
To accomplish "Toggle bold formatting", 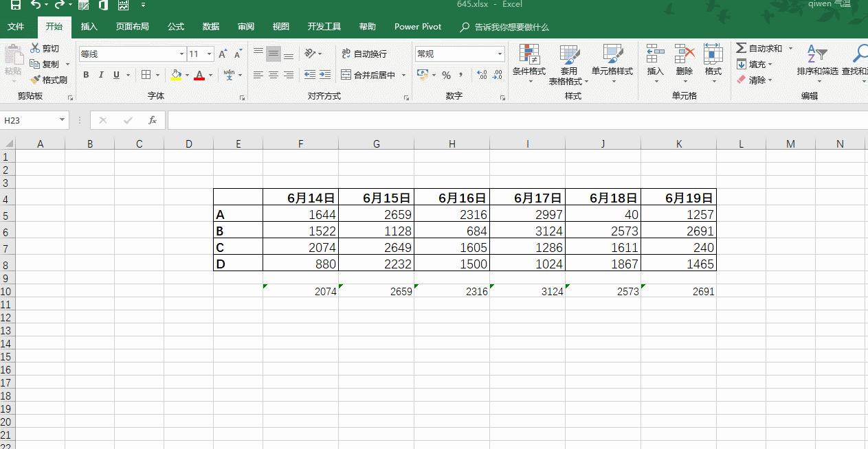I will (86, 75).
